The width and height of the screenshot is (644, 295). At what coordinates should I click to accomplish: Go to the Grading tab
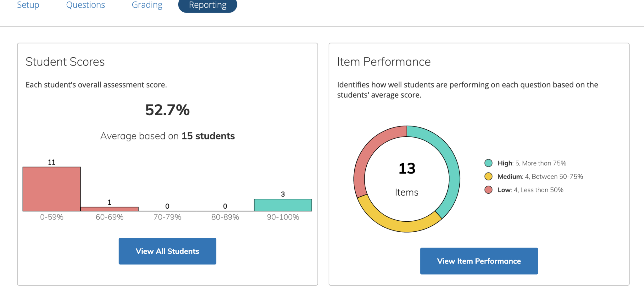pos(147,5)
